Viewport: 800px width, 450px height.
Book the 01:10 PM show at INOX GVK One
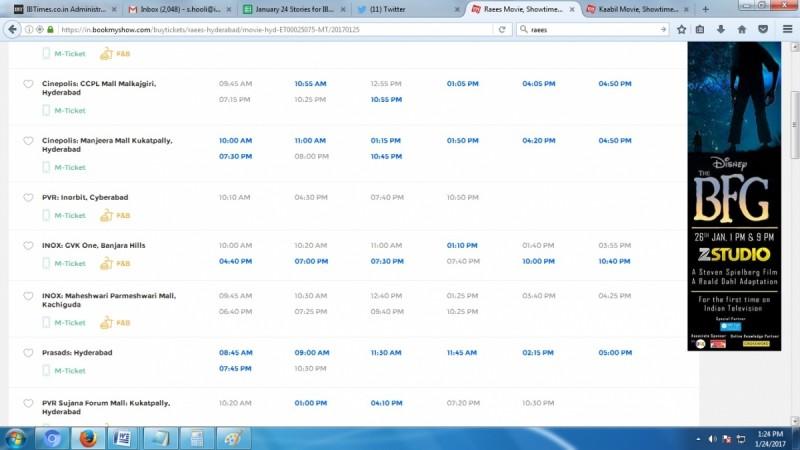462,245
